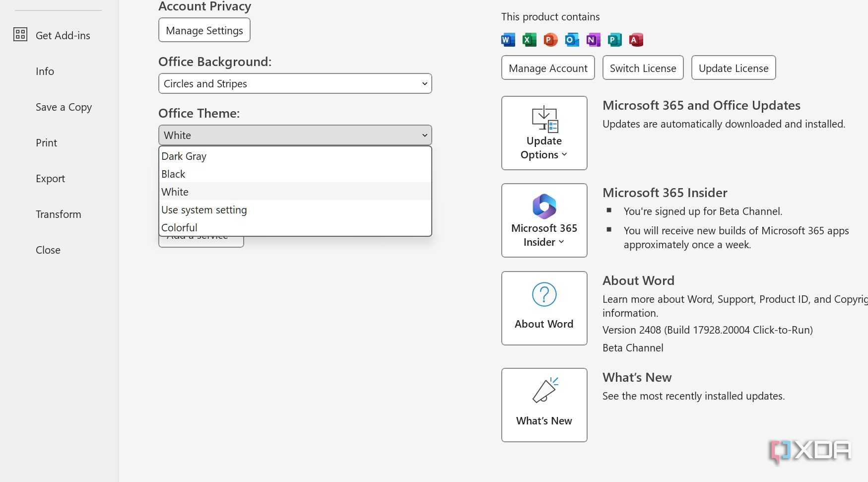Screen dimensions: 868x482
Task: Click the Word app icon
Action: coord(508,40)
